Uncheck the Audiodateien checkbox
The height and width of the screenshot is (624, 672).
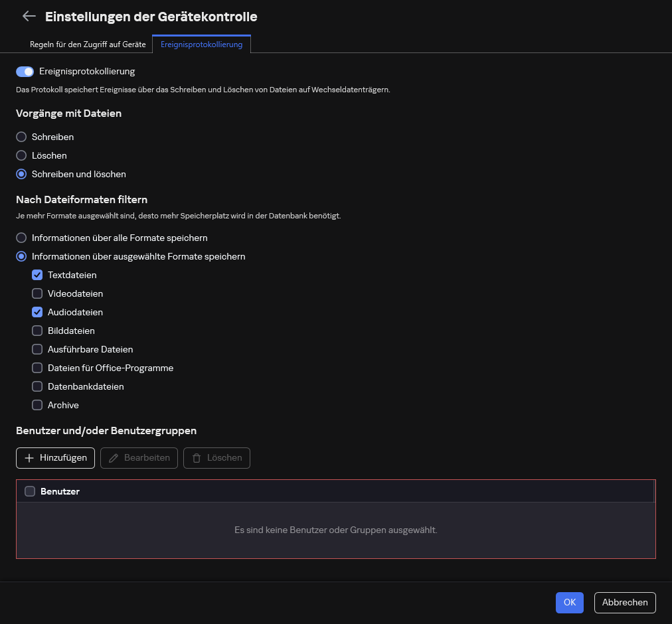tap(37, 312)
